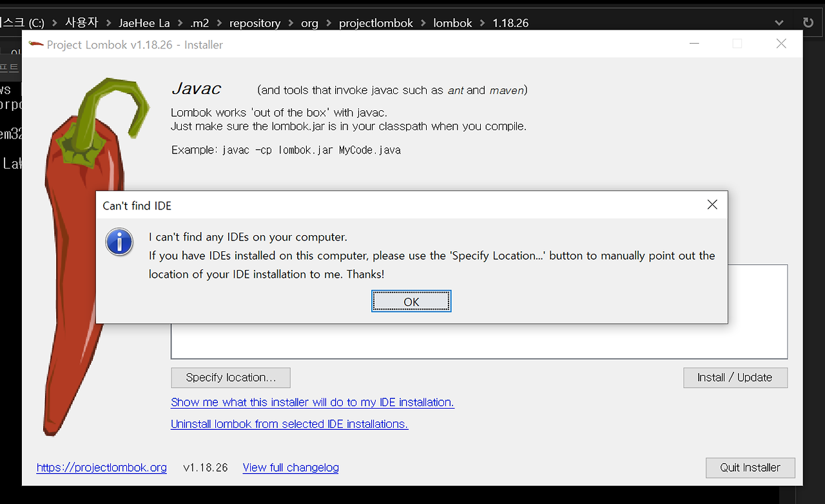Select '.m2' in Explorer address breadcrumb
825x504 pixels.
(200, 23)
